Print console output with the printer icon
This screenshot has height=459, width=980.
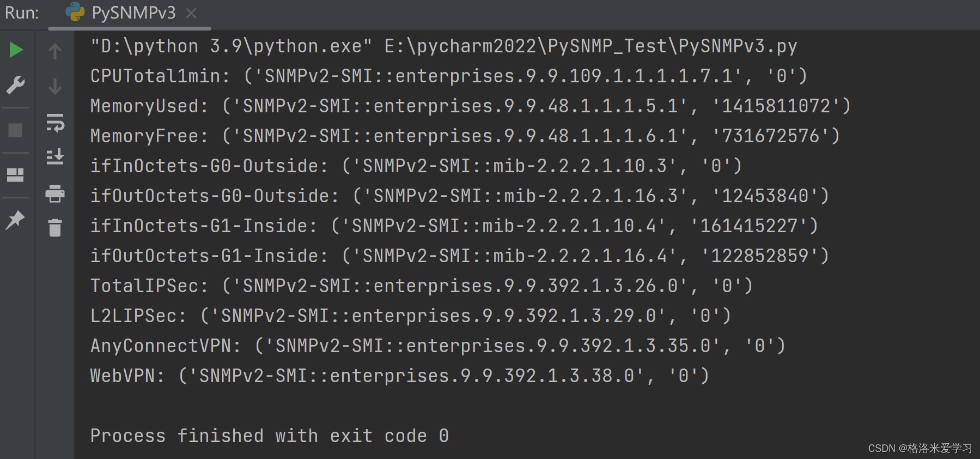pyautogui.click(x=55, y=194)
